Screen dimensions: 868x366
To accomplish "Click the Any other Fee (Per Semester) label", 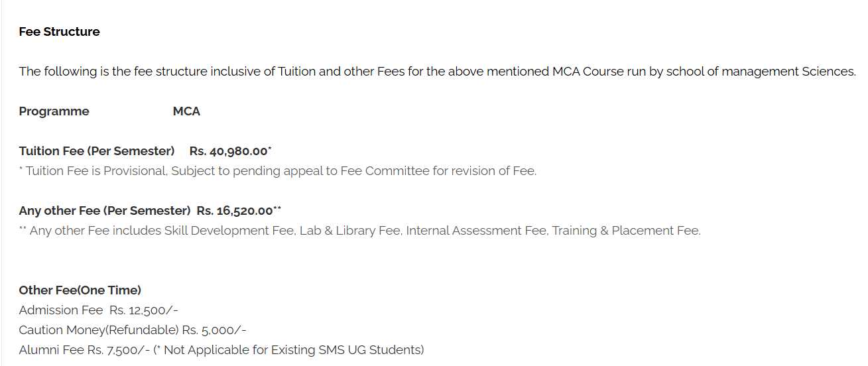I will (x=105, y=211).
